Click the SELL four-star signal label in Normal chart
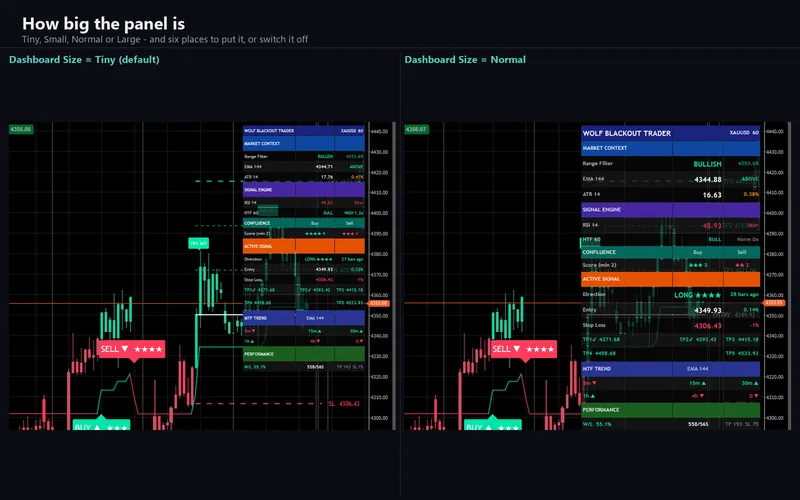This screenshot has width=800, height=500. (x=522, y=349)
